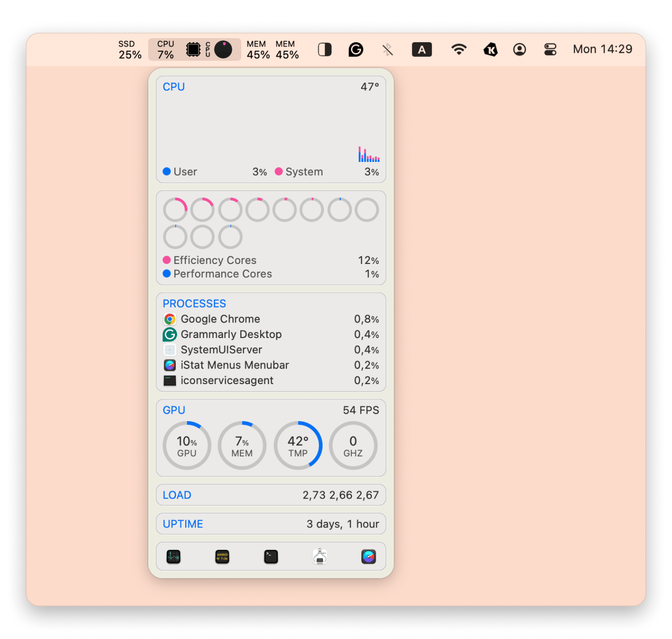This screenshot has height=639, width=672.
Task: Expand the SSD 25% menu bar item
Action: click(x=130, y=50)
